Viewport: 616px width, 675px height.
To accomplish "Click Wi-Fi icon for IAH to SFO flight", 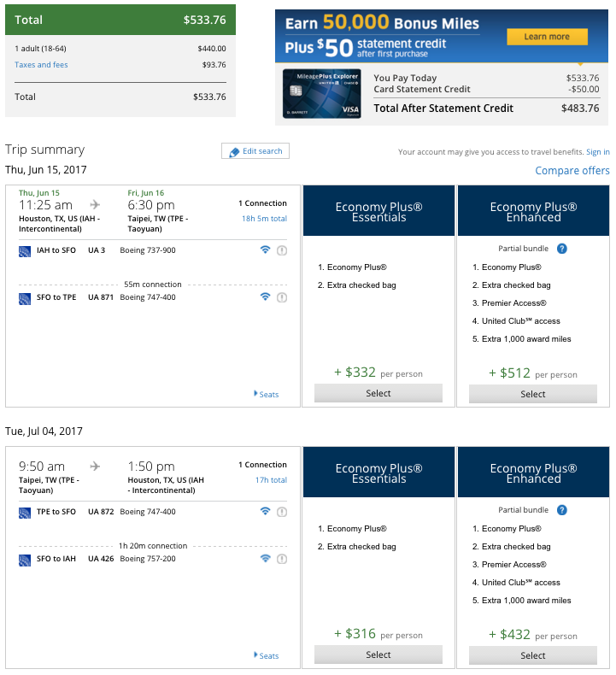I will pyautogui.click(x=265, y=250).
